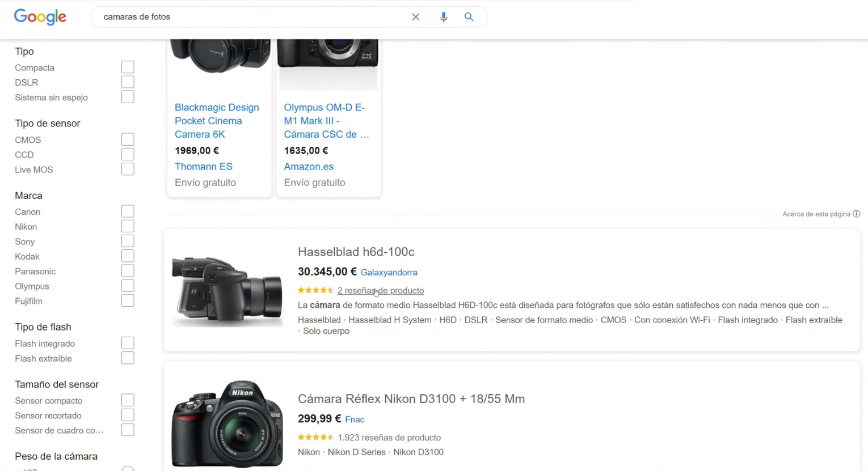Open 2 reseñas de producto link
868x471 pixels.
click(381, 291)
